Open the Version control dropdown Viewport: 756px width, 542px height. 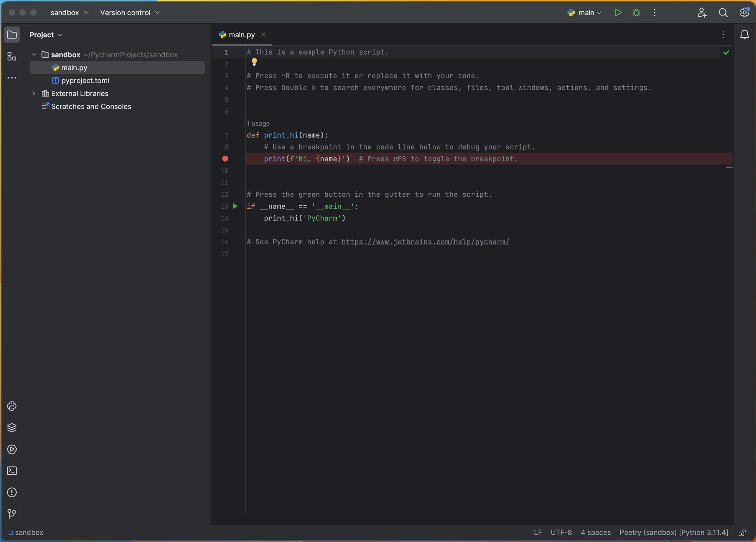[130, 13]
